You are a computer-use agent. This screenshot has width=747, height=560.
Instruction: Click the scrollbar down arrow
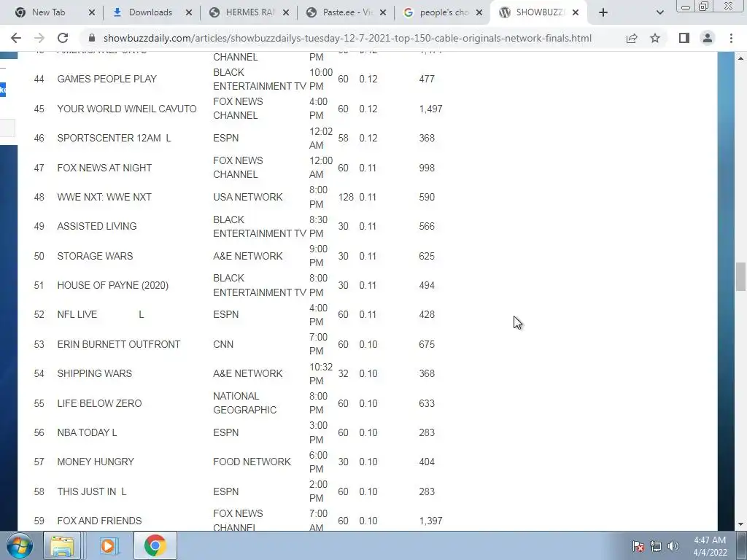coord(740,525)
